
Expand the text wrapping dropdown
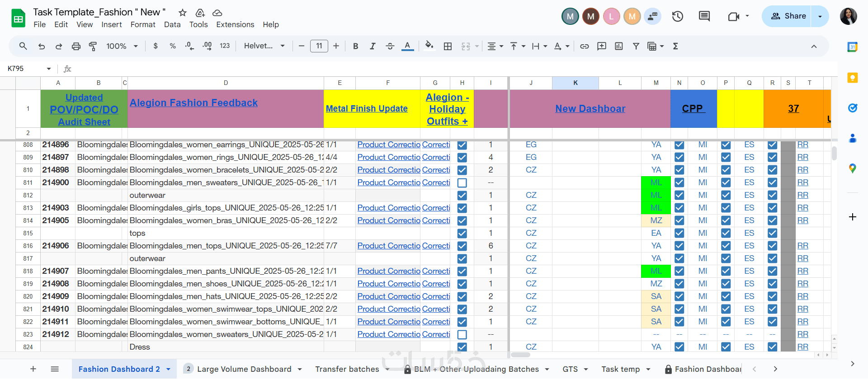[545, 46]
